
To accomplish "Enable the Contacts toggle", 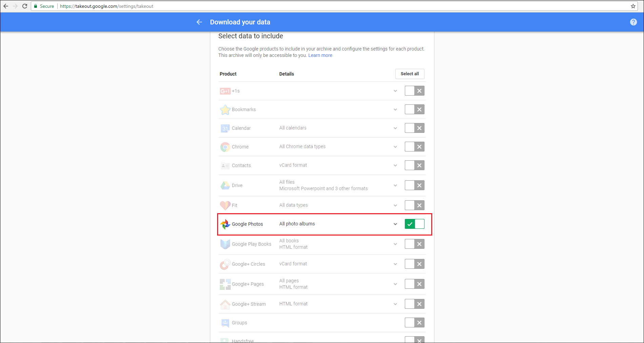I will [415, 165].
